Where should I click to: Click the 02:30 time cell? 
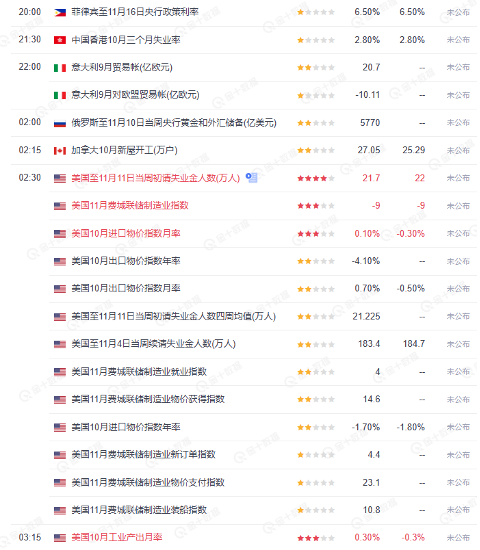coord(30,178)
